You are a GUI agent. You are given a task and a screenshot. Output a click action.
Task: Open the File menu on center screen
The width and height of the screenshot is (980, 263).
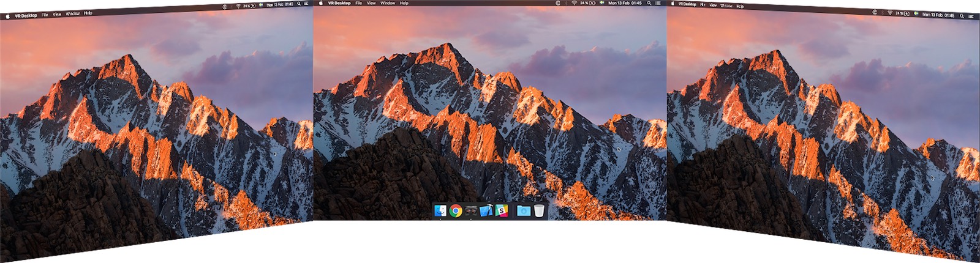click(359, 3)
